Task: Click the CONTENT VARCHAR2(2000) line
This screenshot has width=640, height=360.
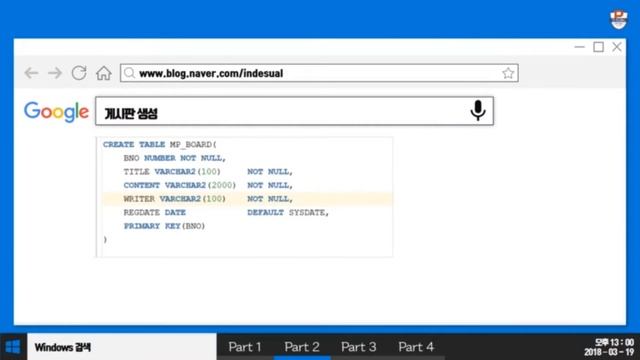Action: [x=208, y=185]
